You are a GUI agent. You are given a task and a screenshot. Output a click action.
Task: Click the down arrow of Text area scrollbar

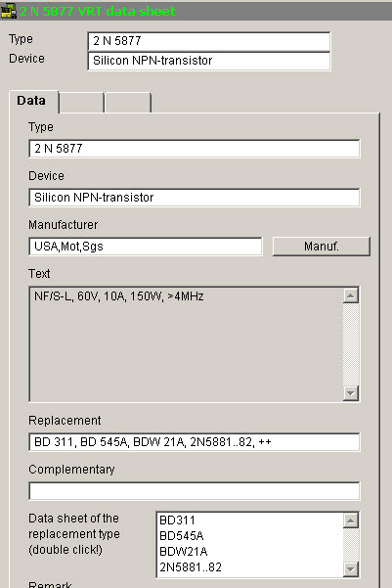351,393
